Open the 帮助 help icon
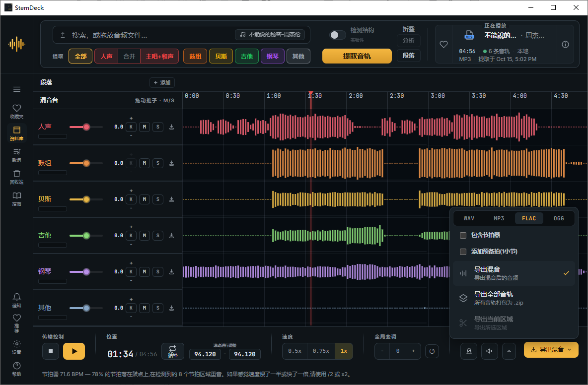 click(x=16, y=369)
